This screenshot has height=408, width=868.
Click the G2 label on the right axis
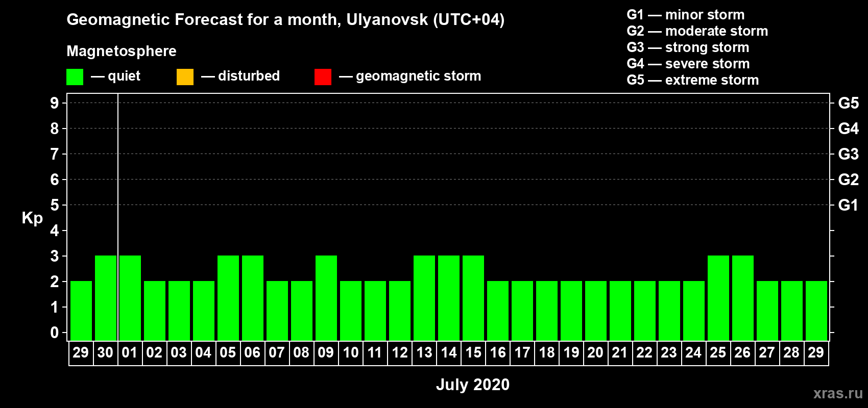point(849,180)
